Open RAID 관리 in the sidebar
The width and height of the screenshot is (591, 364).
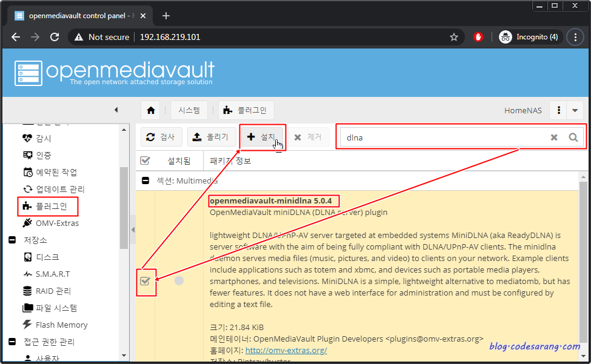pyautogui.click(x=53, y=291)
